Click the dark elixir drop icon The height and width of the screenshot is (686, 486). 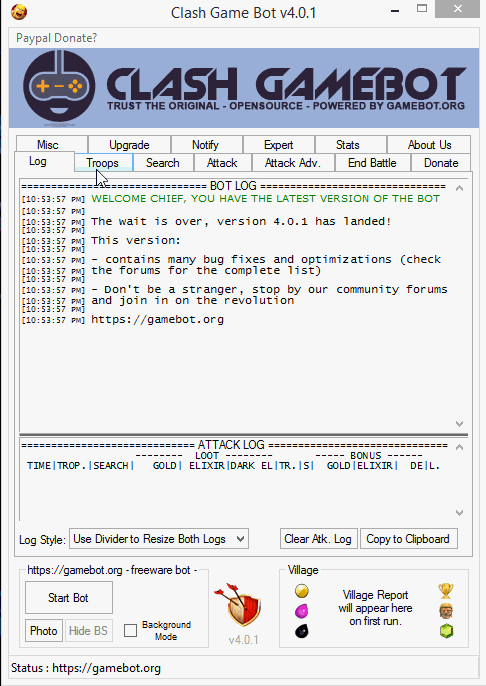tap(301, 631)
